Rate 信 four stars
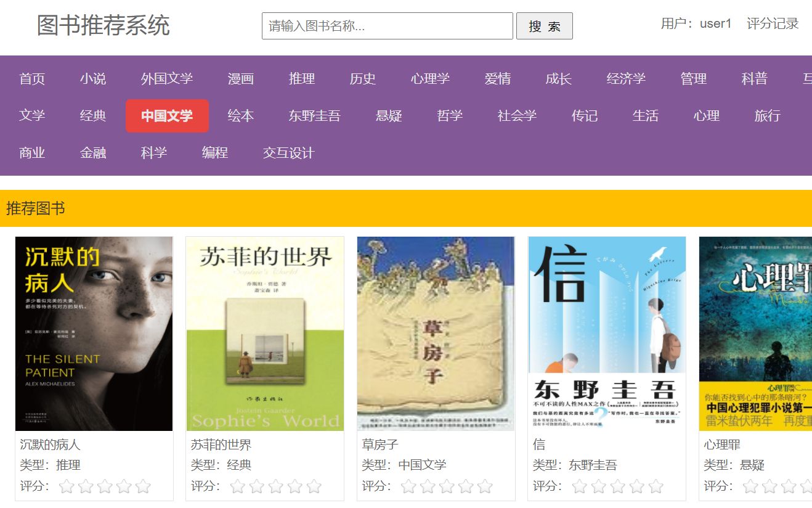 [x=637, y=486]
